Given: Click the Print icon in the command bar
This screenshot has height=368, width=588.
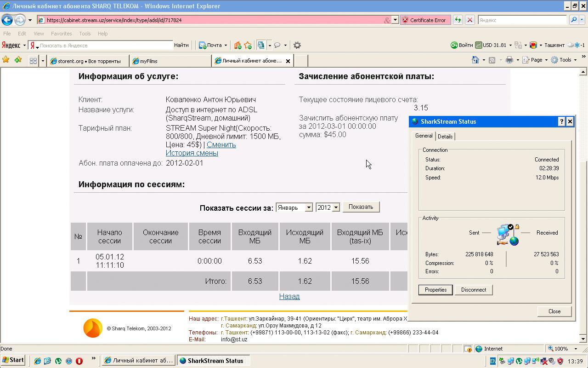Looking at the screenshot, I should pos(509,60).
